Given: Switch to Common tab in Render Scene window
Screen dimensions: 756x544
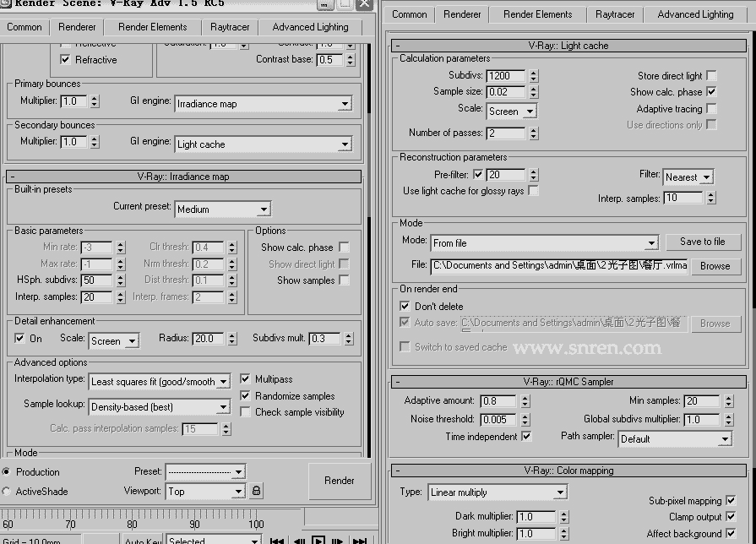Looking at the screenshot, I should [24, 27].
